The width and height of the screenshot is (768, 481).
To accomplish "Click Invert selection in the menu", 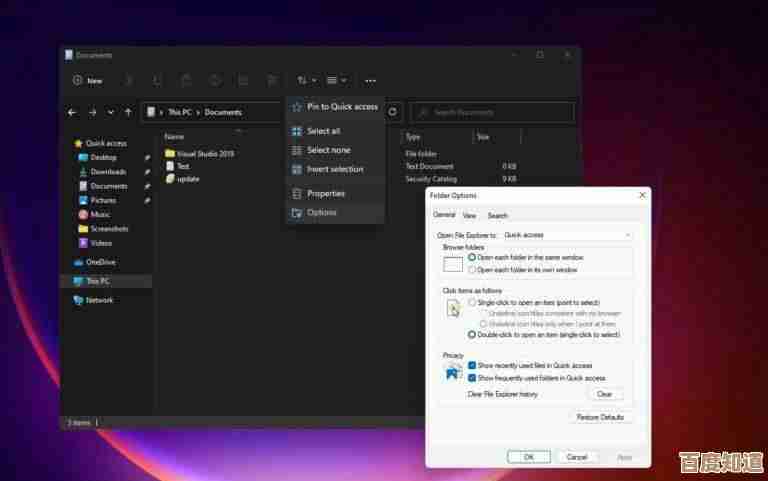I will 335,169.
